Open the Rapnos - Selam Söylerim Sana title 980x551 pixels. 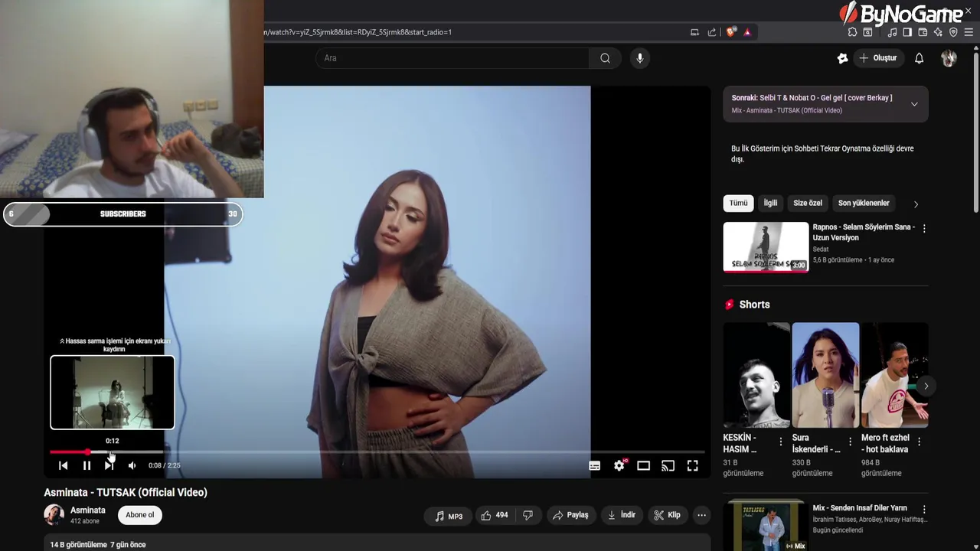pos(864,233)
